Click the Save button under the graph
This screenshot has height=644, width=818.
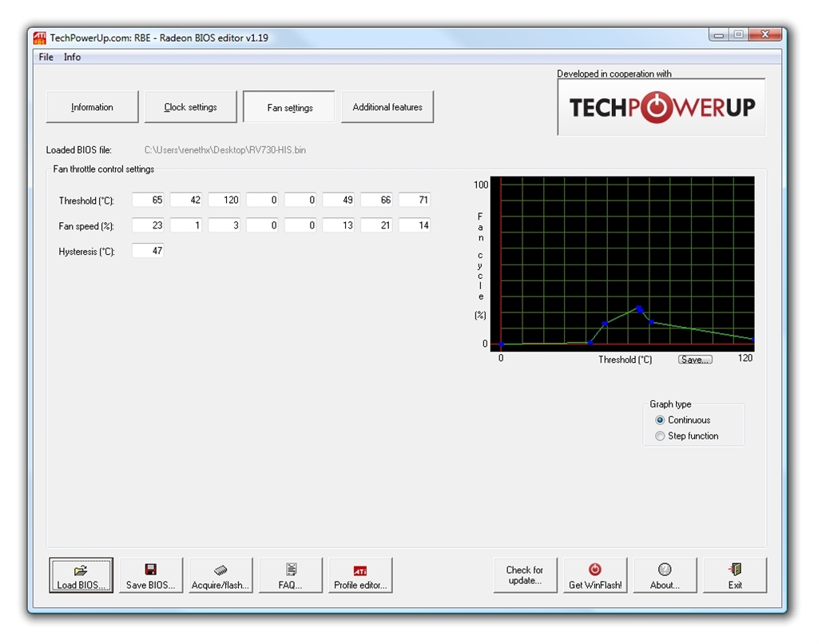(x=695, y=360)
